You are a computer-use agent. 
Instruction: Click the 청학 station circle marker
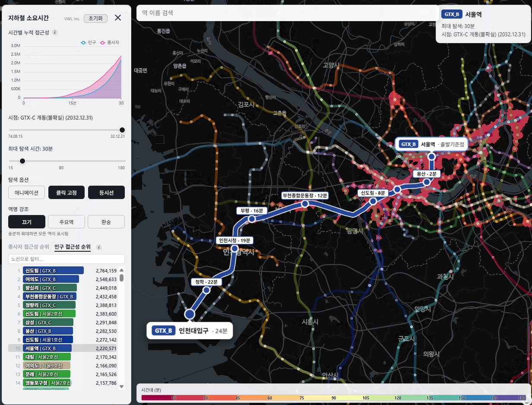point(206,291)
